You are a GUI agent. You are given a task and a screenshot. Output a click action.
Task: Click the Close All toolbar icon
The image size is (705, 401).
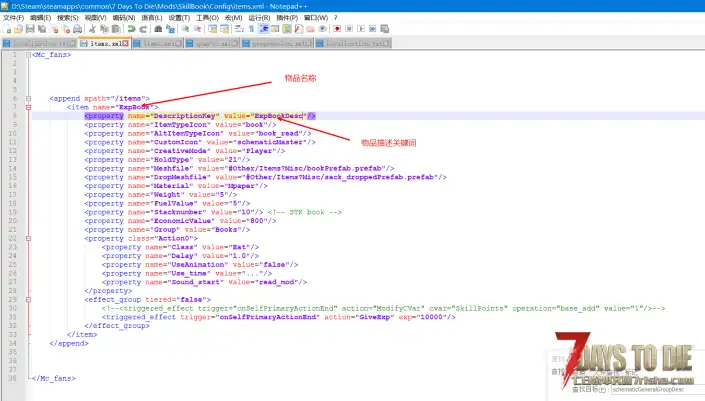[66, 29]
